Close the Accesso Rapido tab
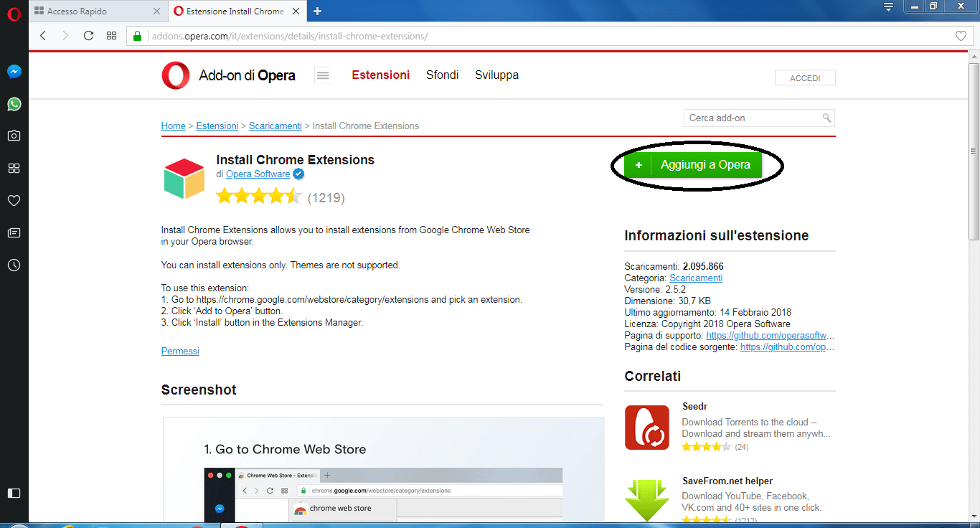 point(157,11)
